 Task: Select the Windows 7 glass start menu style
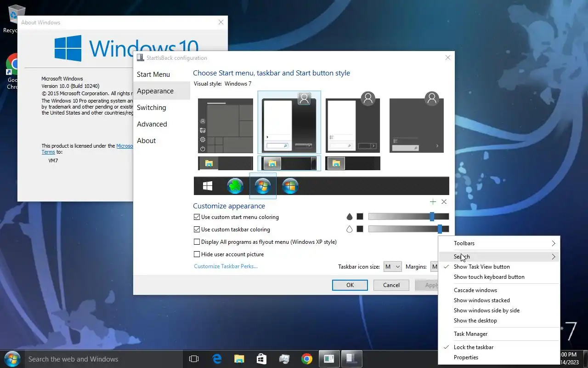(289, 122)
